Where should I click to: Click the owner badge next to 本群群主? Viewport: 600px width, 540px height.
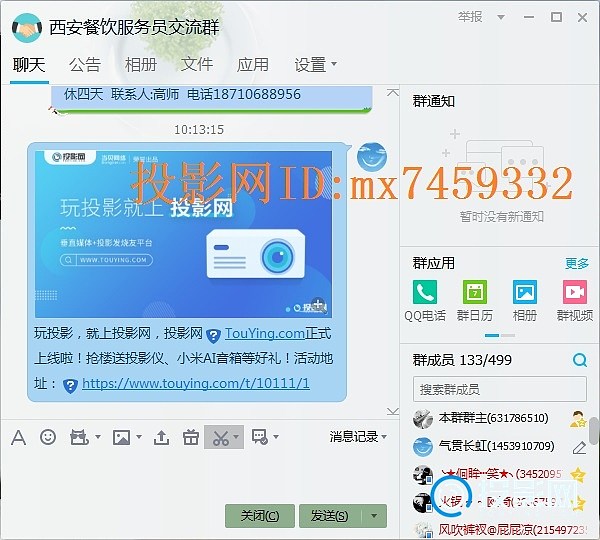(578, 419)
